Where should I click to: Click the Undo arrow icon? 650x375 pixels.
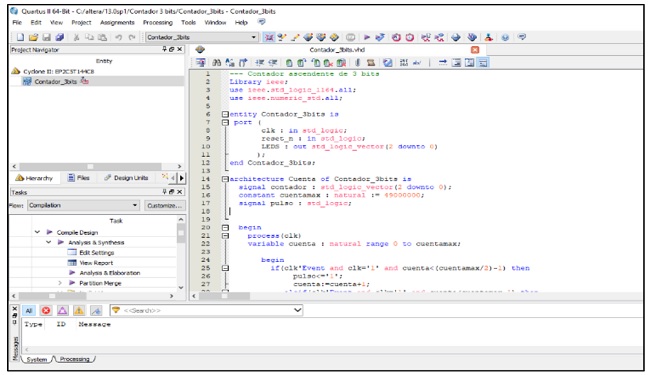(x=119, y=37)
